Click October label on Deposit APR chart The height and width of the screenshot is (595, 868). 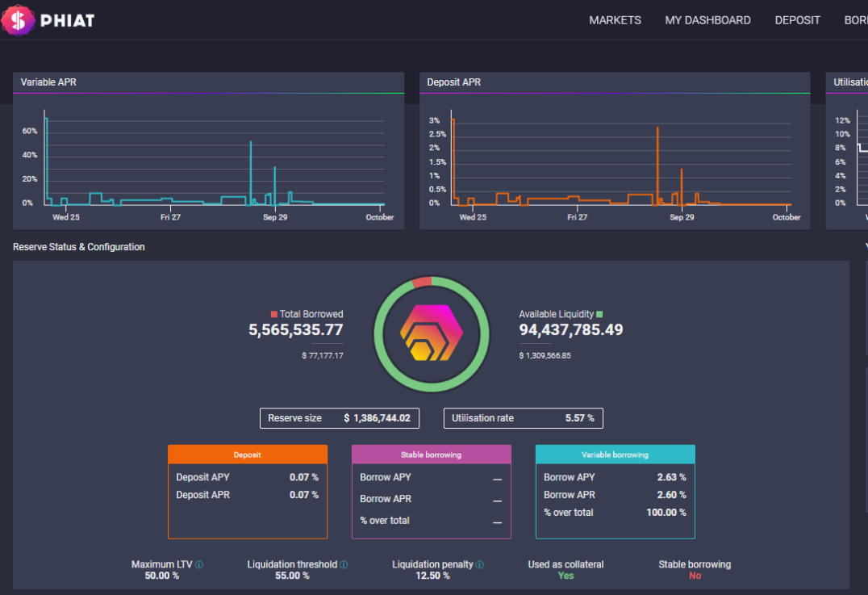coord(787,217)
